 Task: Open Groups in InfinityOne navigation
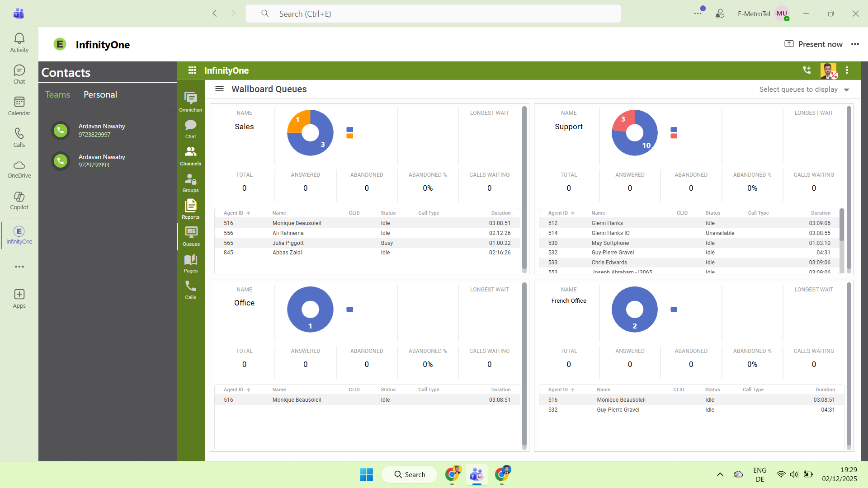(191, 183)
